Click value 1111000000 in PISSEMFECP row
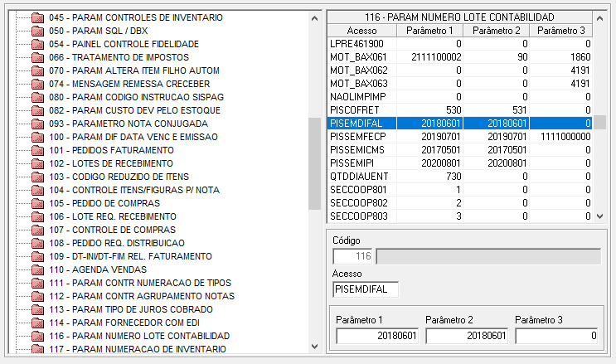This screenshot has height=364, width=616. pyautogui.click(x=565, y=137)
